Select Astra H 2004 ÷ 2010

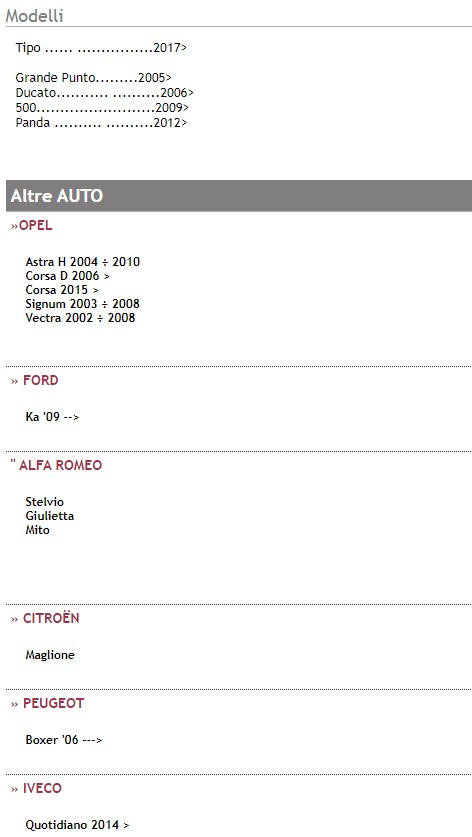pos(83,262)
